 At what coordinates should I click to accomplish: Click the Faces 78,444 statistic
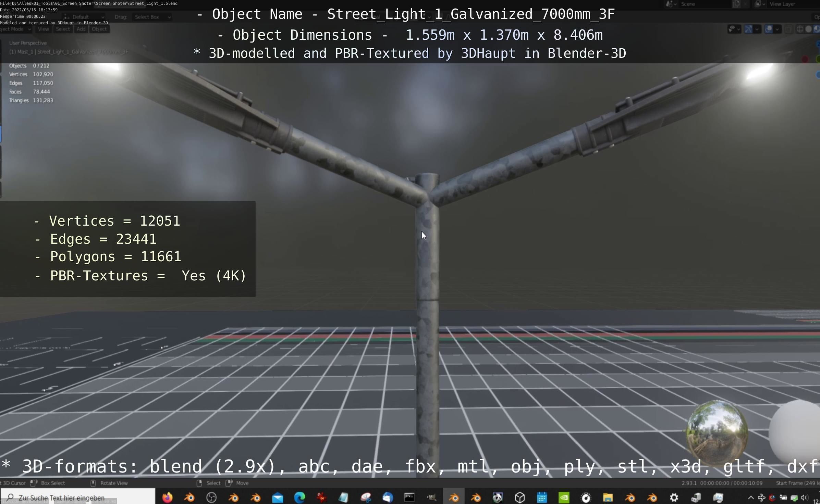pyautogui.click(x=29, y=92)
